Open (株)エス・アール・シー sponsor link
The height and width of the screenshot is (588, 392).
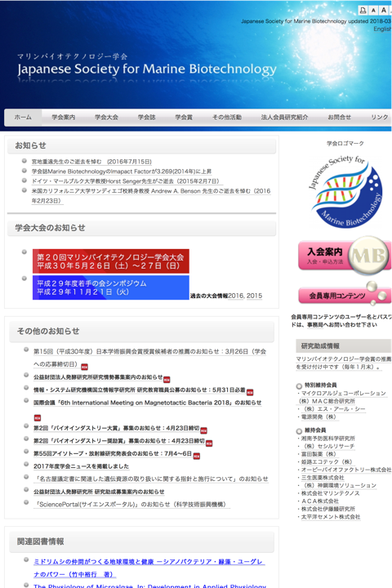pos(334,409)
